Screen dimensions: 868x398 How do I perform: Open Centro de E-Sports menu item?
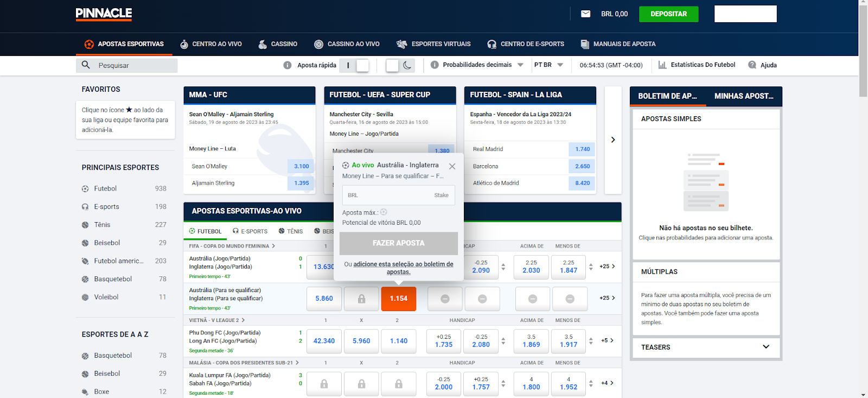click(526, 44)
